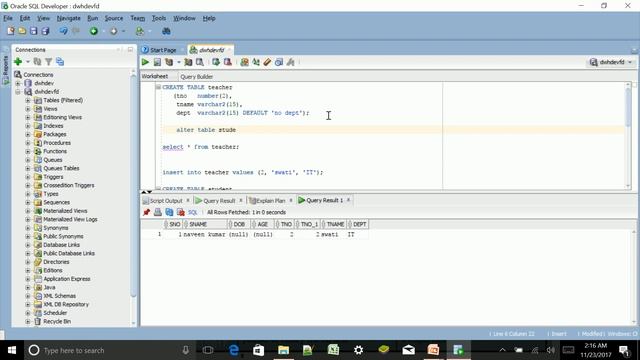Open Microsoft Edge from the taskbar

pos(233,350)
